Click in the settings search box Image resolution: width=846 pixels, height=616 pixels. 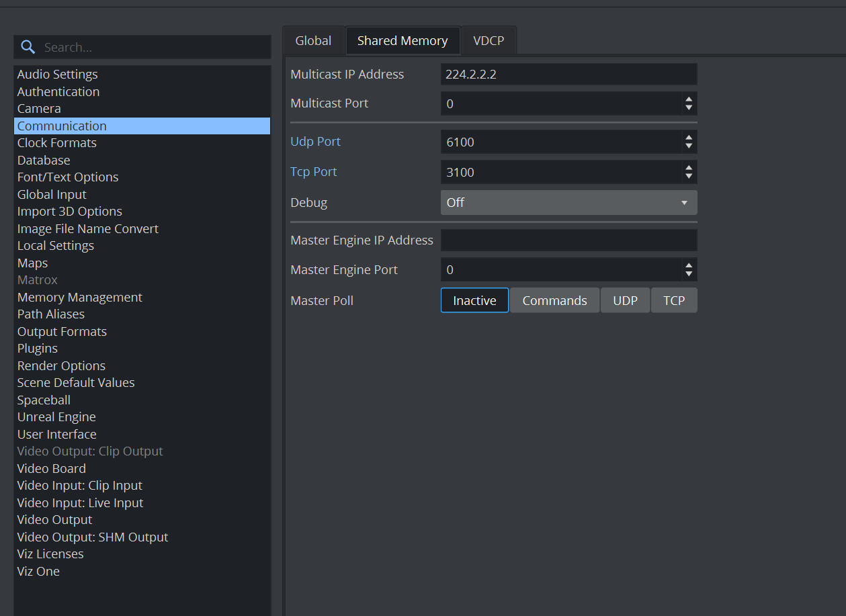(155, 47)
